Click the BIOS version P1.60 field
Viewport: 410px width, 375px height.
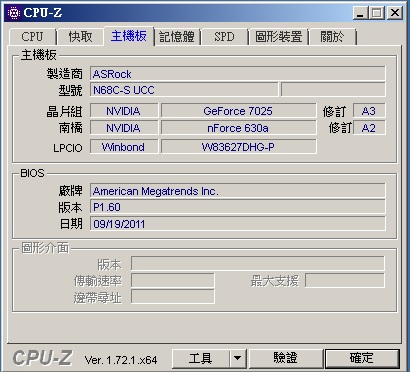click(238, 207)
